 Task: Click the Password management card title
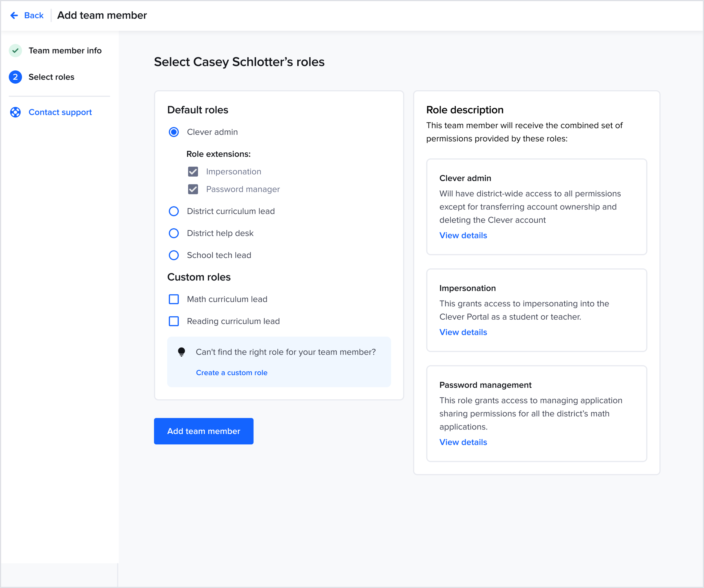pyautogui.click(x=485, y=385)
